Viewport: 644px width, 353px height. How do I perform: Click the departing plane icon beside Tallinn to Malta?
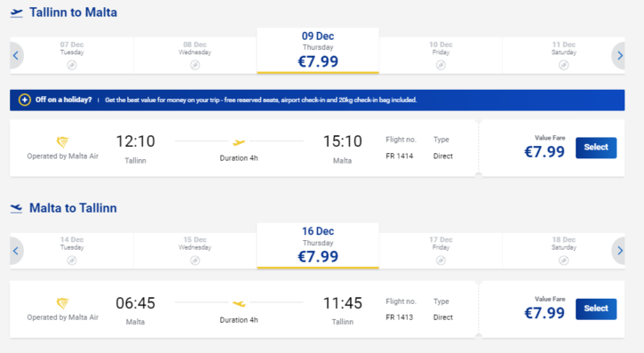pos(16,12)
